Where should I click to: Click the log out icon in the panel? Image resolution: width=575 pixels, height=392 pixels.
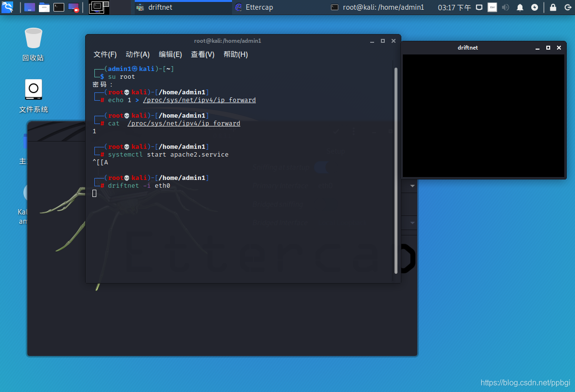pos(568,7)
